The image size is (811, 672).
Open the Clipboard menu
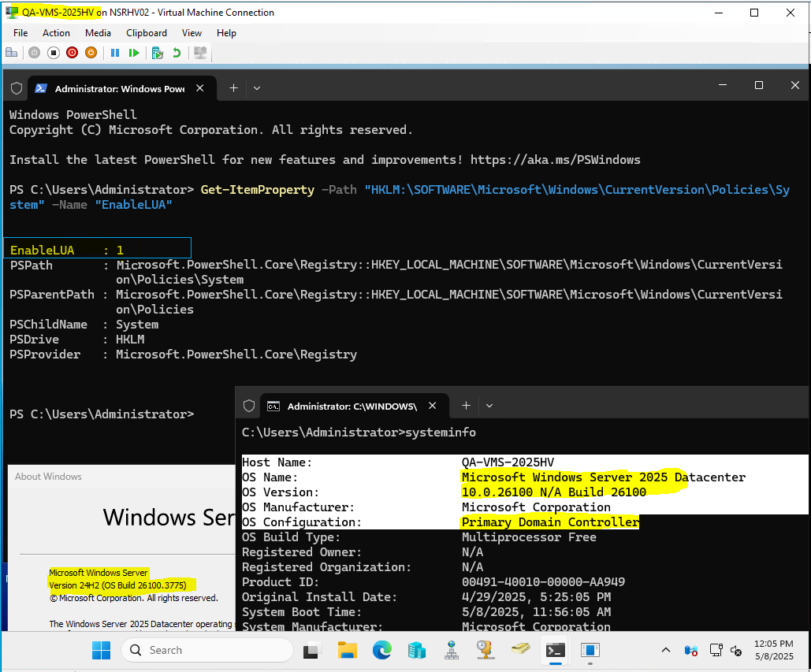[147, 33]
